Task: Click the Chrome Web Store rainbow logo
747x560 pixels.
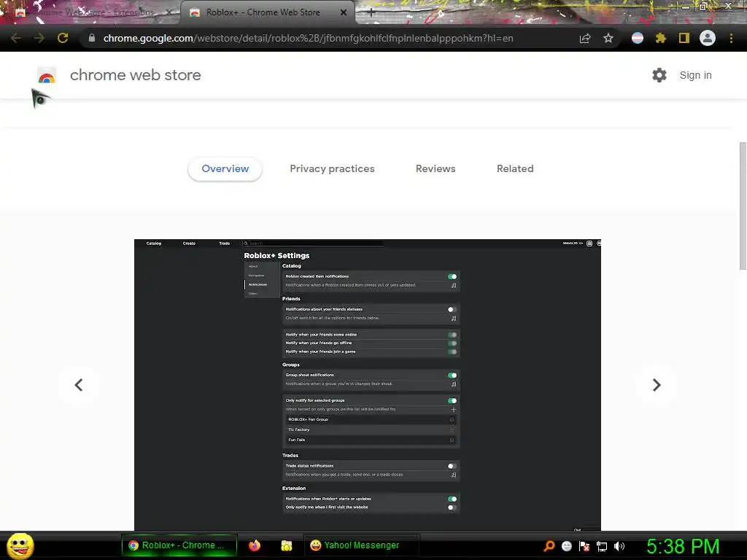Action: coord(47,75)
